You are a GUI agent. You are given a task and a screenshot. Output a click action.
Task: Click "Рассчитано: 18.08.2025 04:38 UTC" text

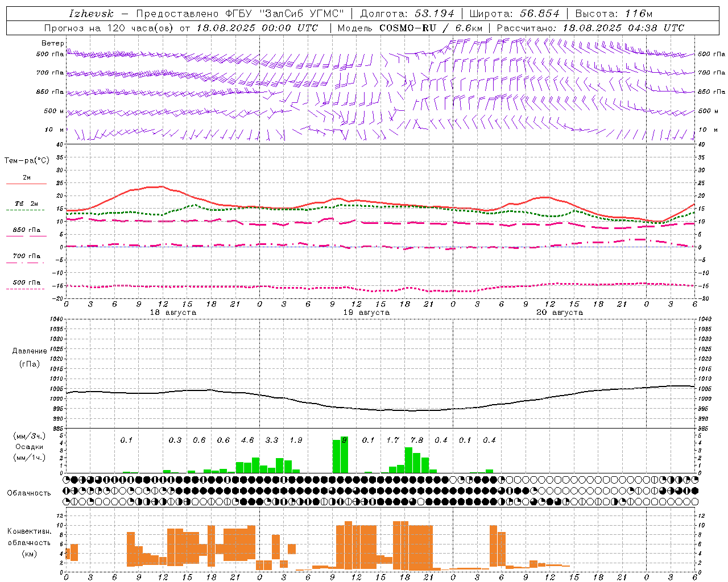pos(590,28)
